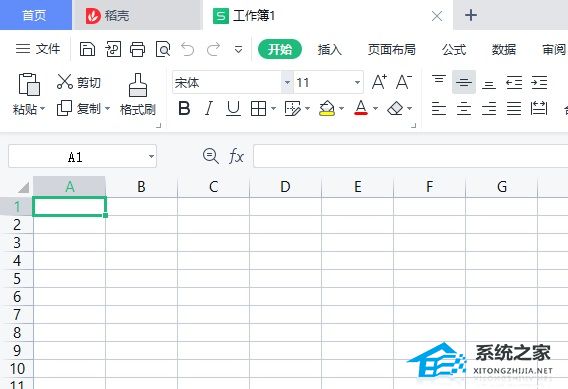Apply red Font color A
This screenshot has width=568, height=389.
[x=361, y=108]
